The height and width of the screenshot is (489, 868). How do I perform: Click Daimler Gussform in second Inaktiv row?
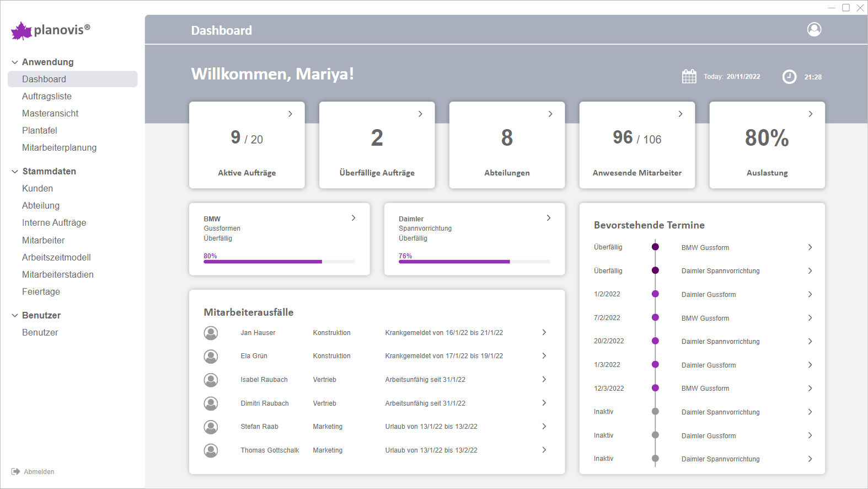(x=709, y=436)
